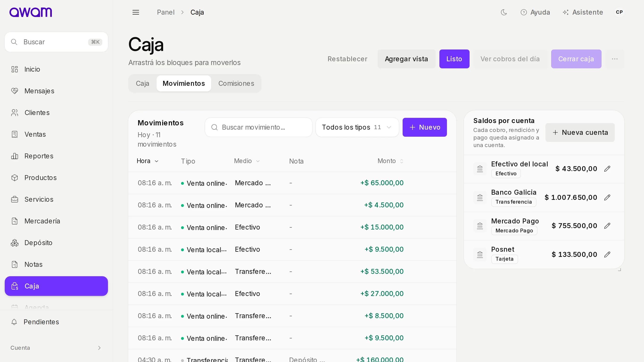
Task: Click the Panel breadcrumb
Action: 166,12
